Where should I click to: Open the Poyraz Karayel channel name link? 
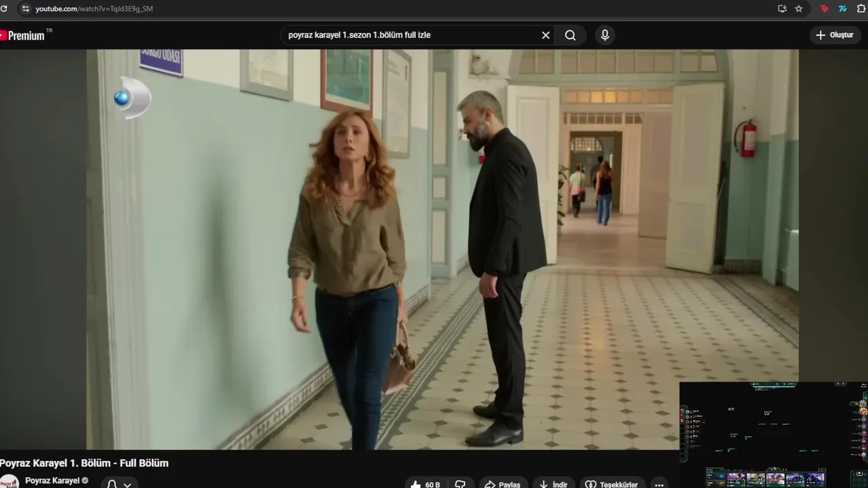click(x=52, y=481)
